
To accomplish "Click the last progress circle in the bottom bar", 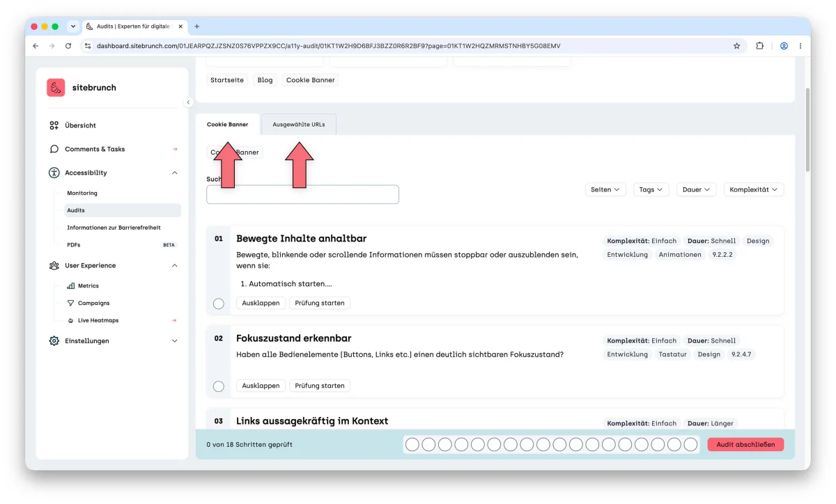I will (690, 444).
